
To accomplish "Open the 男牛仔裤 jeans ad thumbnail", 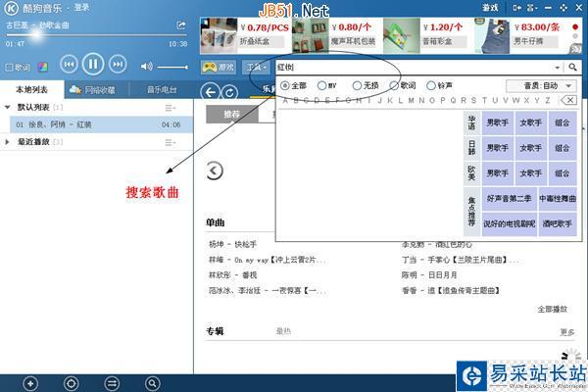I will (x=494, y=35).
